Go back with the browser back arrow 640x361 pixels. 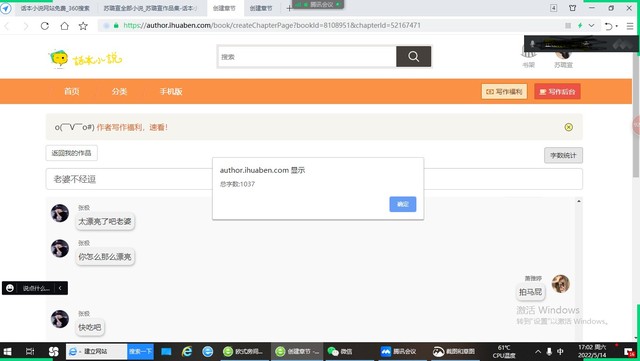(x=7, y=26)
